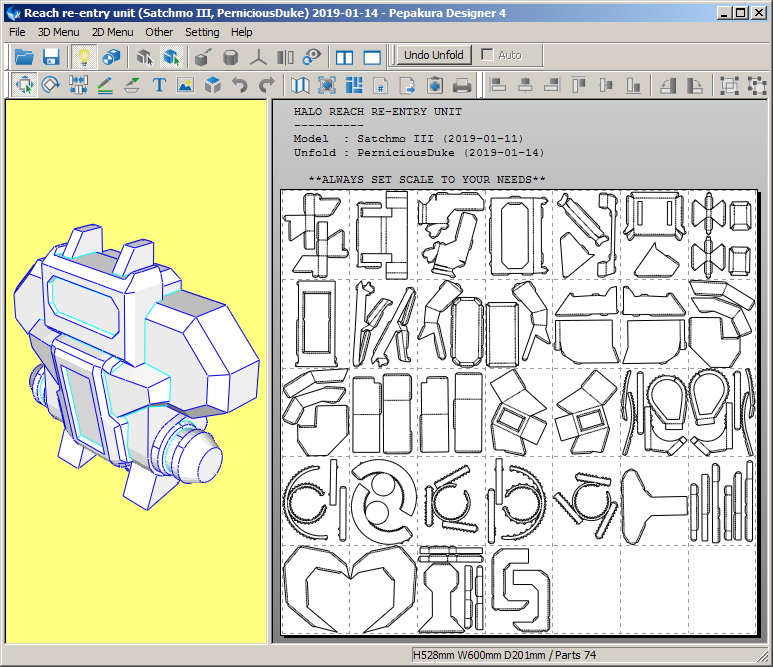Select the text T tool
773x667 pixels.
tap(159, 85)
